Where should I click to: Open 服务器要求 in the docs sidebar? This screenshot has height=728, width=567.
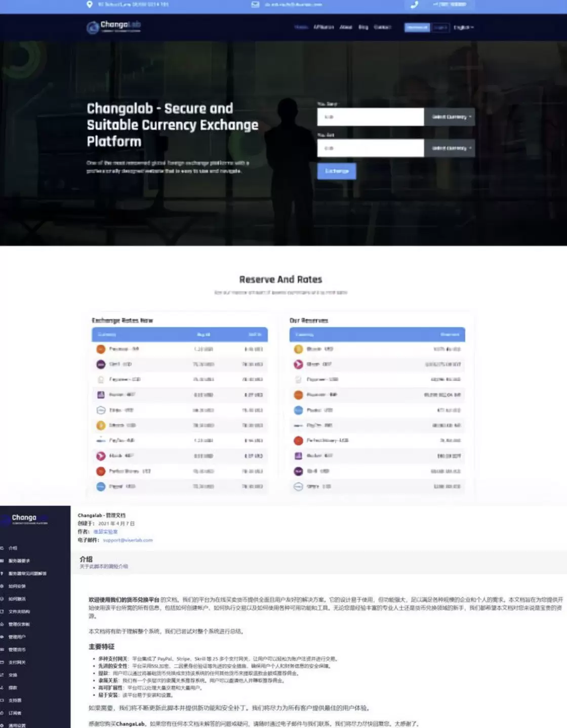(19, 560)
